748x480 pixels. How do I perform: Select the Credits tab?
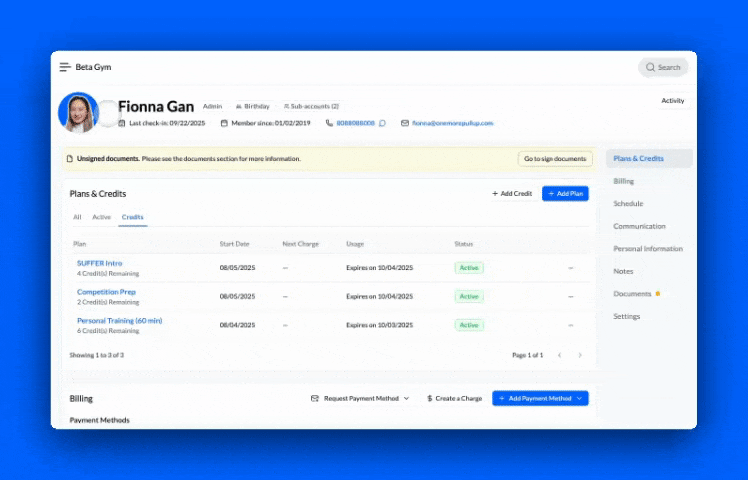[133, 217]
